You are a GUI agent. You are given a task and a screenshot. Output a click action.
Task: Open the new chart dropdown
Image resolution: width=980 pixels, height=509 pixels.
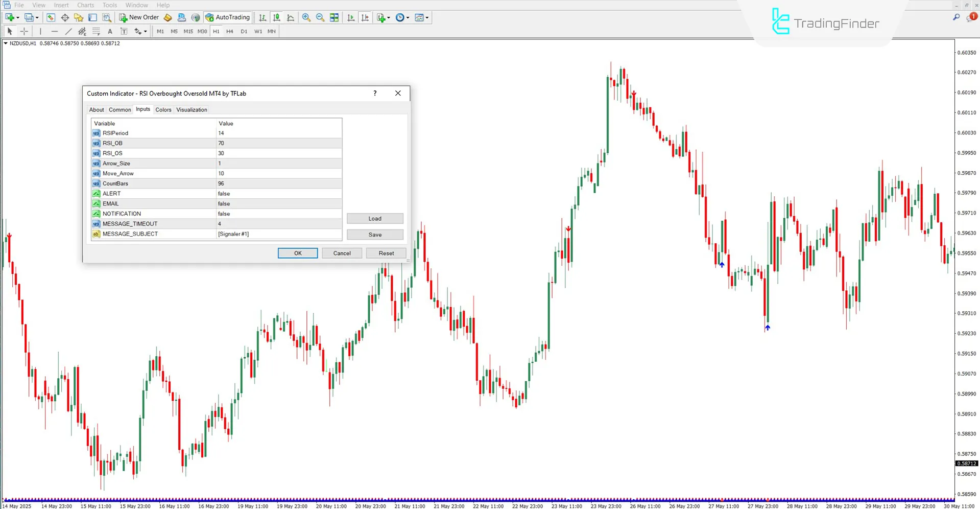(x=18, y=17)
